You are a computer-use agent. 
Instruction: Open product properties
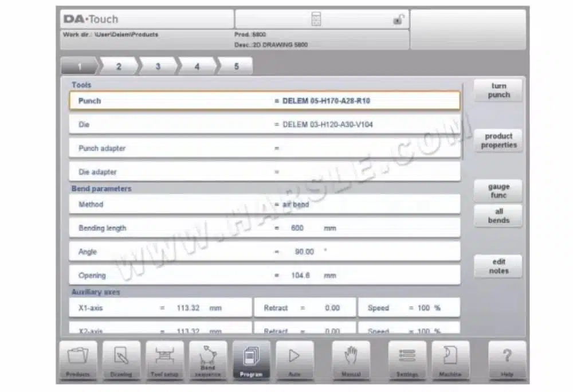click(x=499, y=140)
